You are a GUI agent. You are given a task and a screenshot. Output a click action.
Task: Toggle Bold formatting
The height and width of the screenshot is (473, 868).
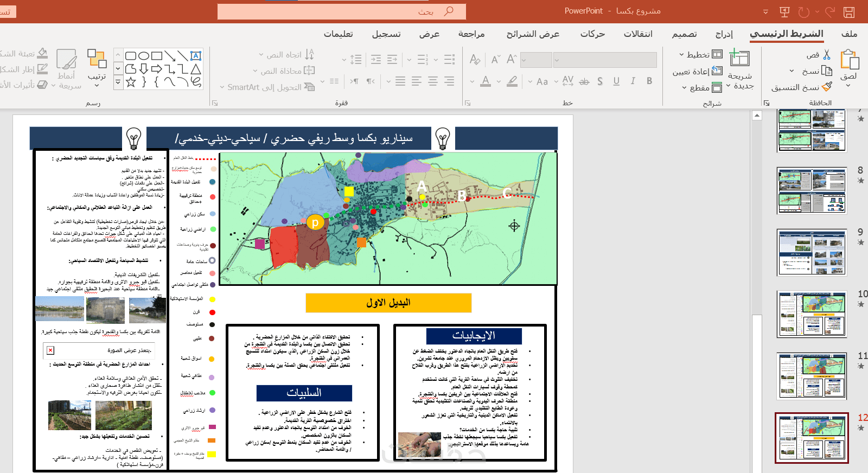649,81
